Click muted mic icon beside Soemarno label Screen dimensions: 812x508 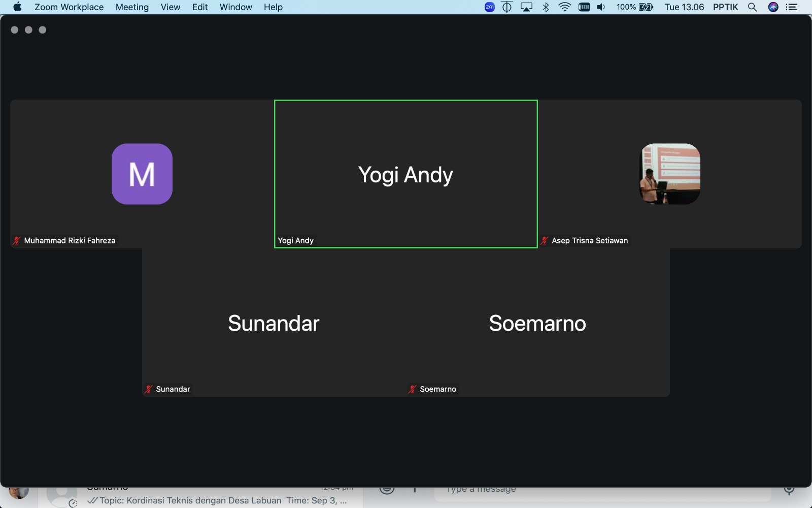tap(412, 389)
